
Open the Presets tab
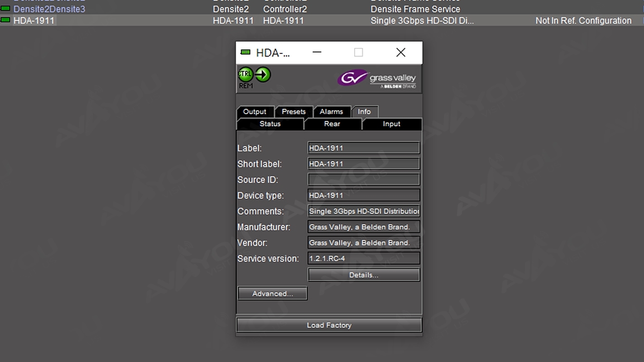coord(293,112)
